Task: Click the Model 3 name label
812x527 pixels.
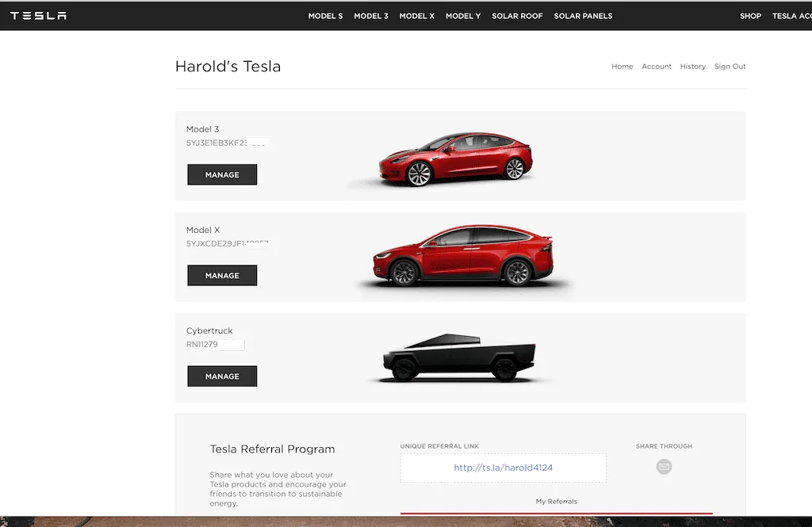Action: coord(202,129)
